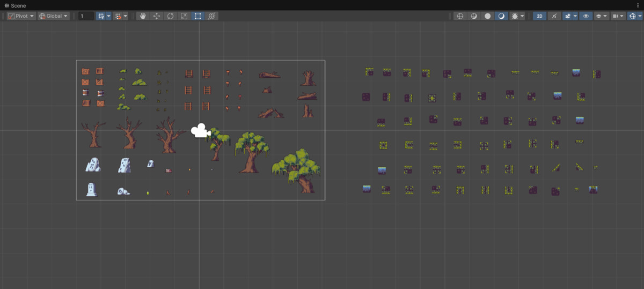
Task: Switch to Unlit draw mode
Action: coord(488,16)
